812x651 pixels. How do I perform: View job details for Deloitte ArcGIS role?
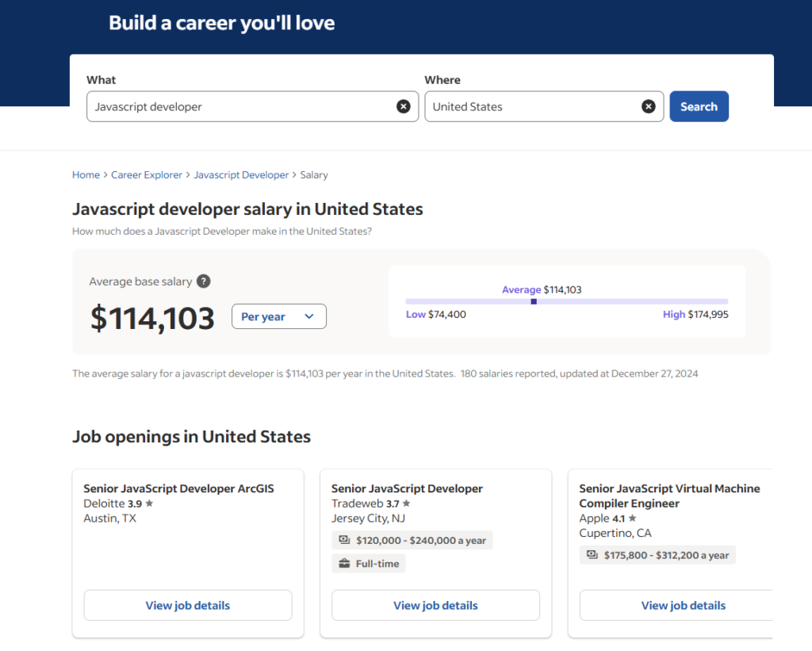click(x=188, y=606)
